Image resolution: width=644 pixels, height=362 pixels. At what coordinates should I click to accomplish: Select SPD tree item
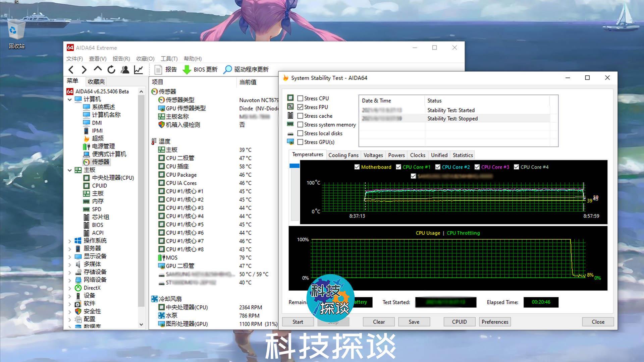[92, 209]
